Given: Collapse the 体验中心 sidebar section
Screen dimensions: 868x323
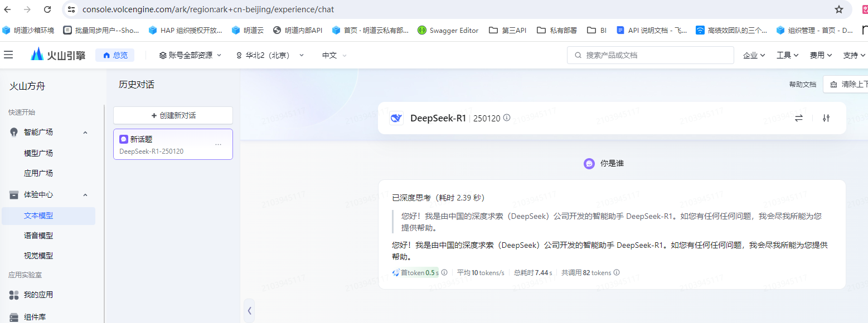Looking at the screenshot, I should (x=85, y=195).
